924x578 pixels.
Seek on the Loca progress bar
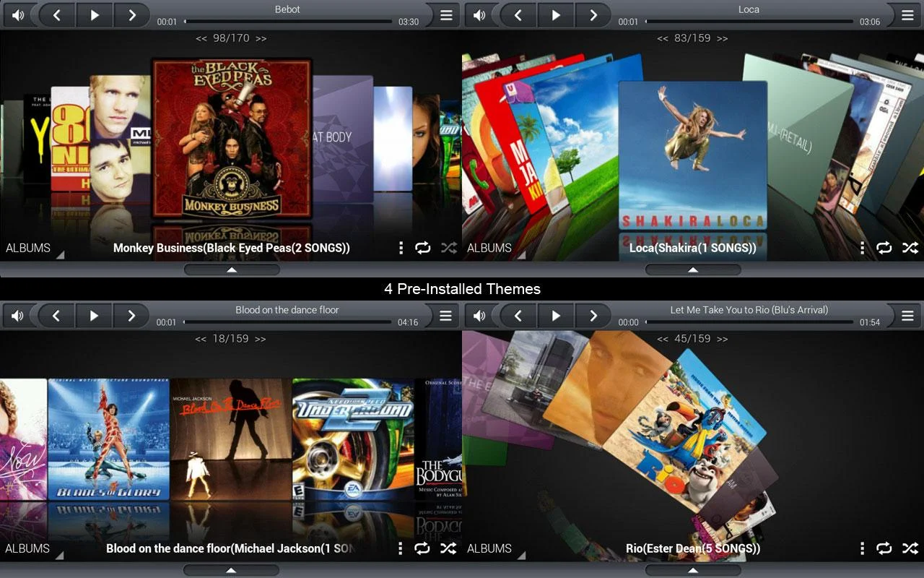click(749, 22)
